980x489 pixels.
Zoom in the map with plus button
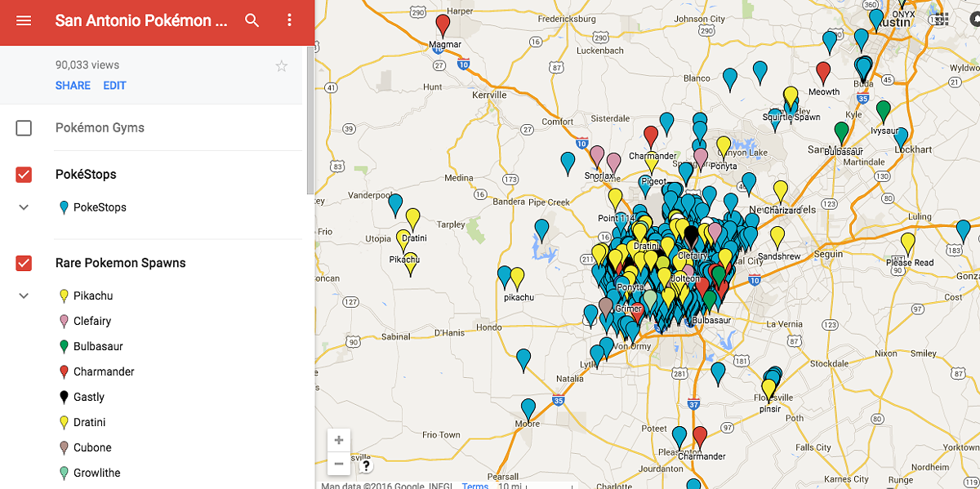click(339, 440)
